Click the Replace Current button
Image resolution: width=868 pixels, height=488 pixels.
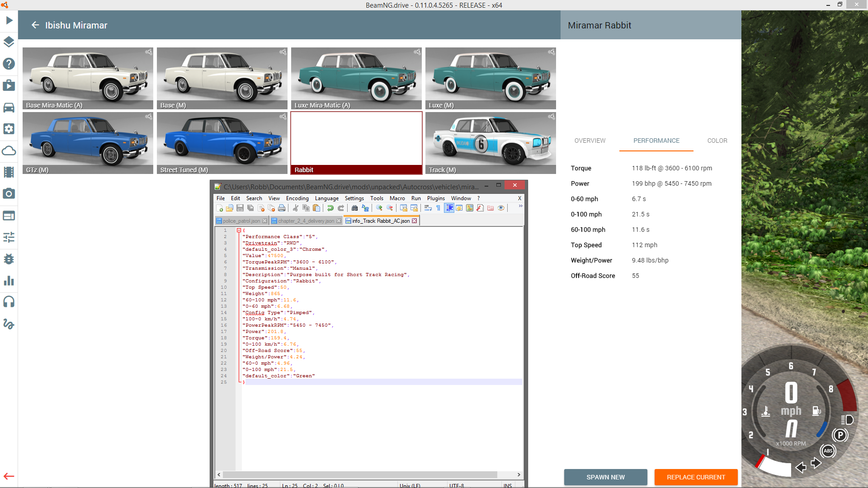pos(696,477)
